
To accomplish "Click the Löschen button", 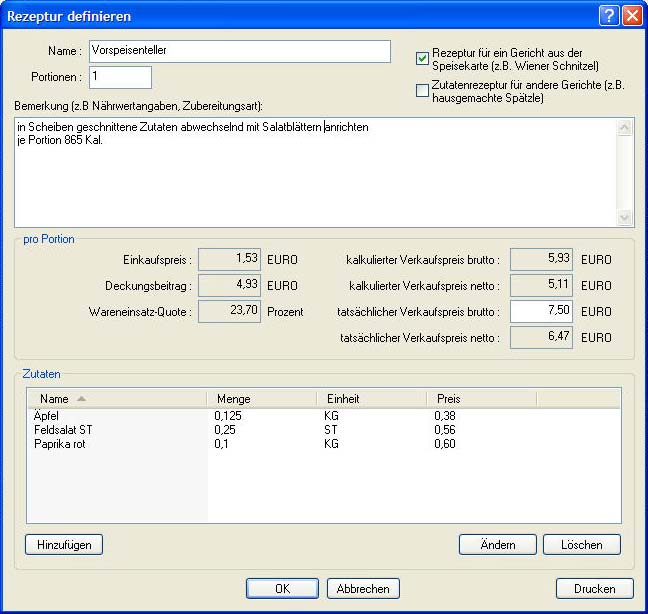I will [x=581, y=545].
